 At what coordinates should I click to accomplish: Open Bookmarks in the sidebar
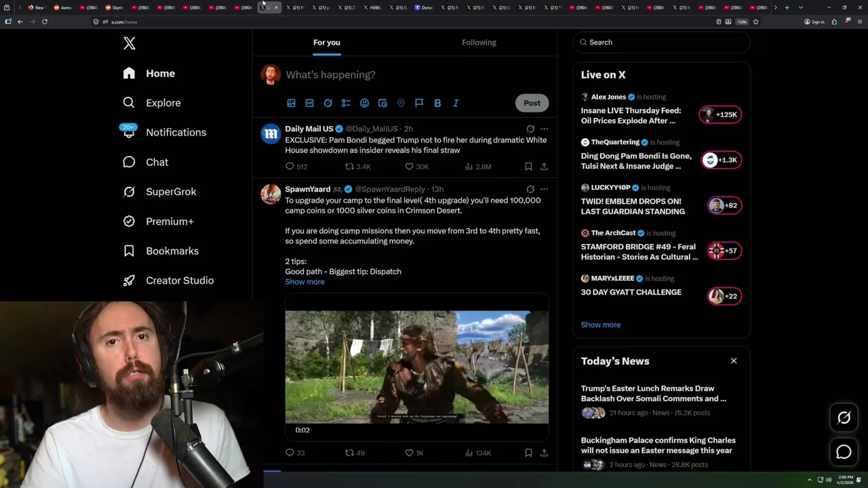[161, 251]
